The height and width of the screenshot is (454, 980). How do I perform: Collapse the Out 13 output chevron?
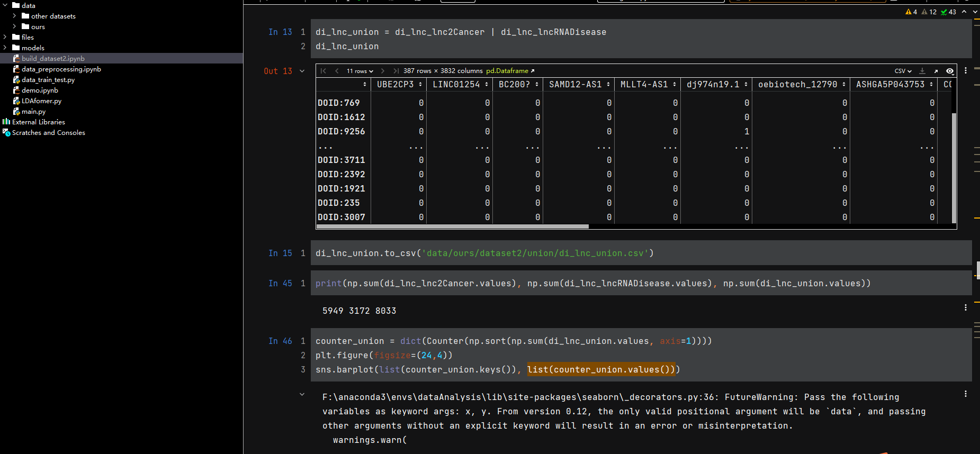[302, 71]
